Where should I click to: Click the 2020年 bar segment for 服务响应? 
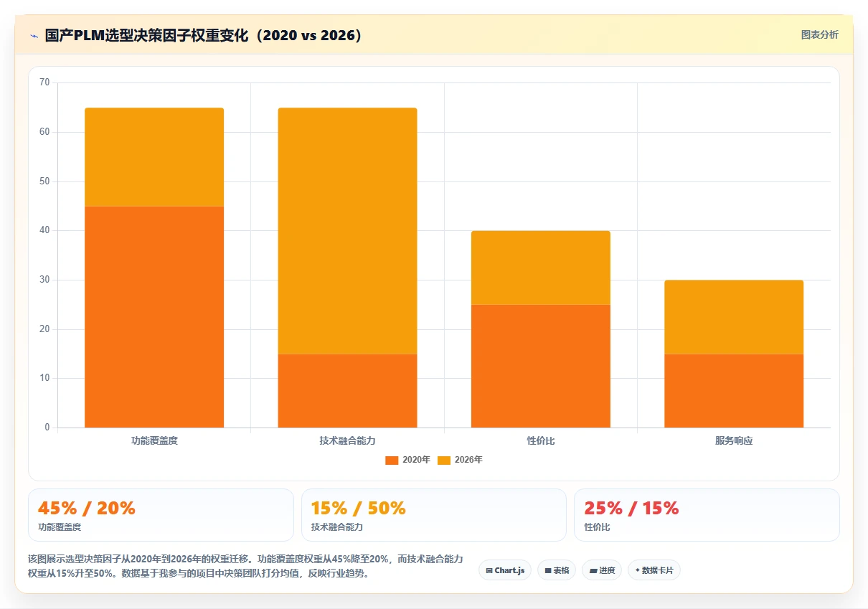click(x=734, y=391)
